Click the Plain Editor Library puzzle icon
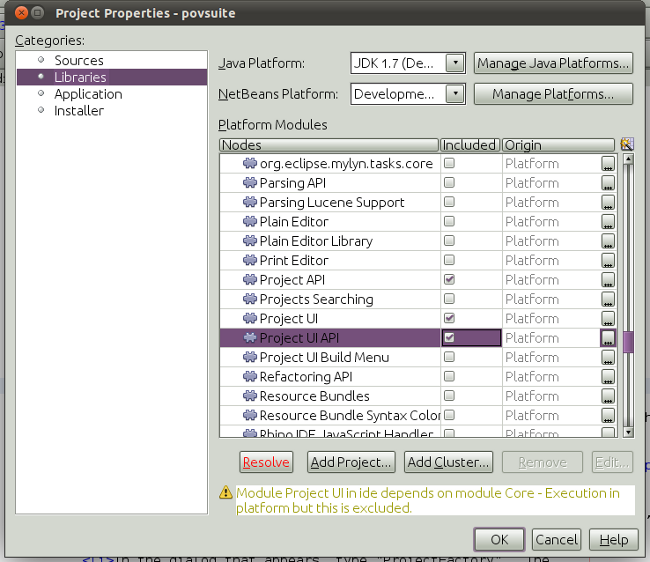The width and height of the screenshot is (650, 562). click(250, 241)
